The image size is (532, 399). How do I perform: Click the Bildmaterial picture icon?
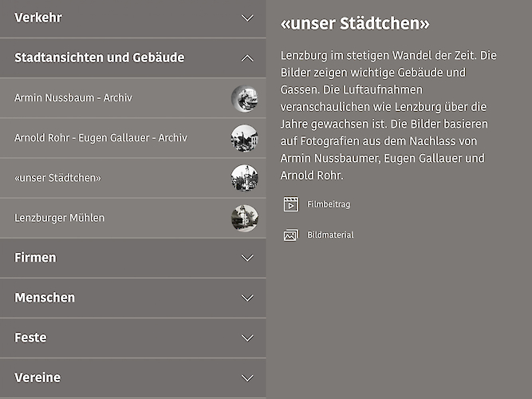[x=290, y=235]
